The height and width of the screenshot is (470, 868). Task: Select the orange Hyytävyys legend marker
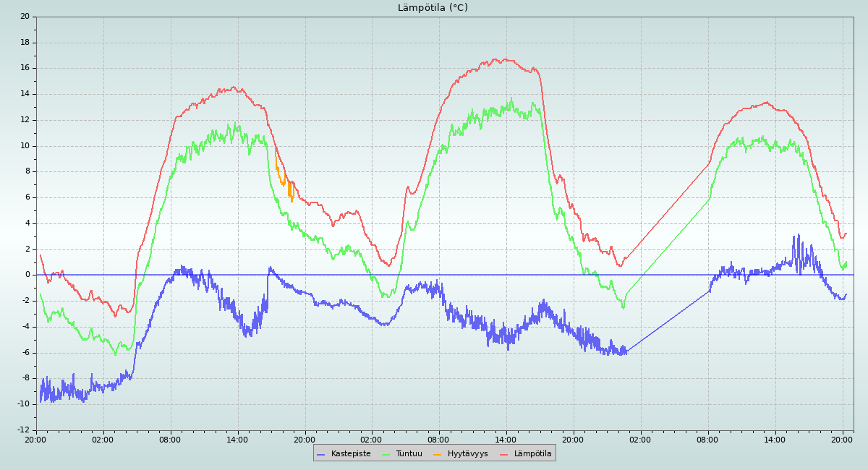pyautogui.click(x=438, y=454)
